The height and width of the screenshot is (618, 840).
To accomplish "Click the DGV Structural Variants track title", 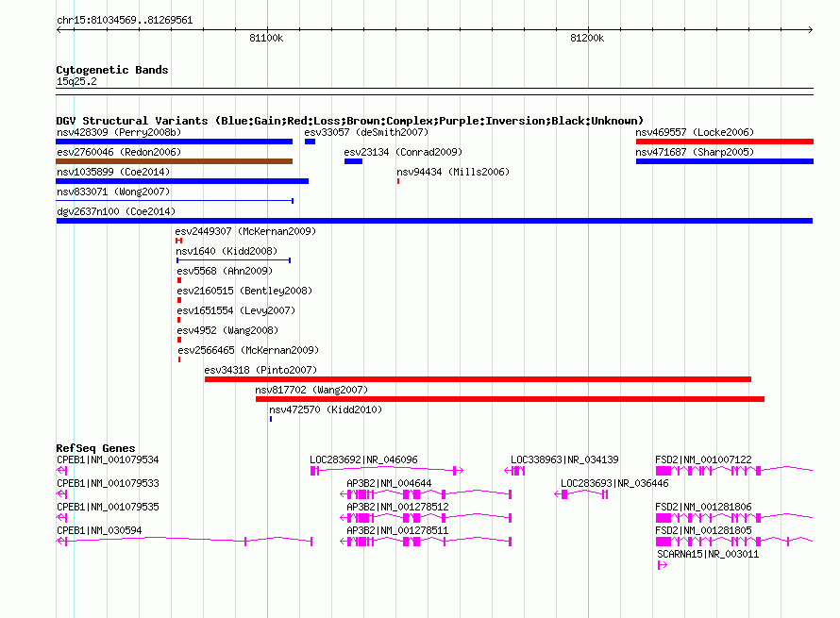I will pos(349,121).
